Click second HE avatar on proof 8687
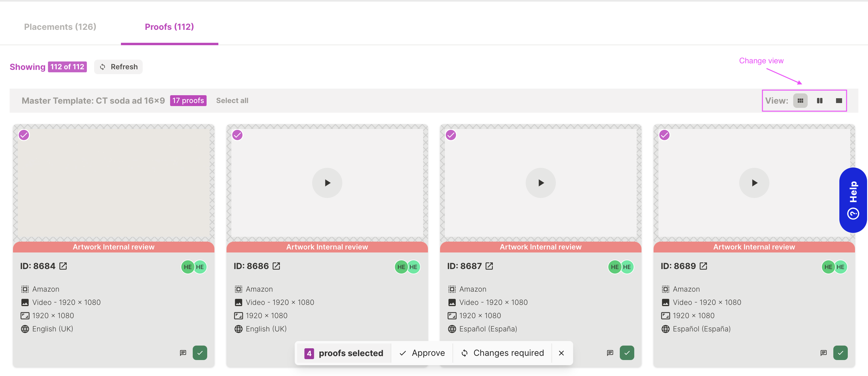 pos(627,267)
